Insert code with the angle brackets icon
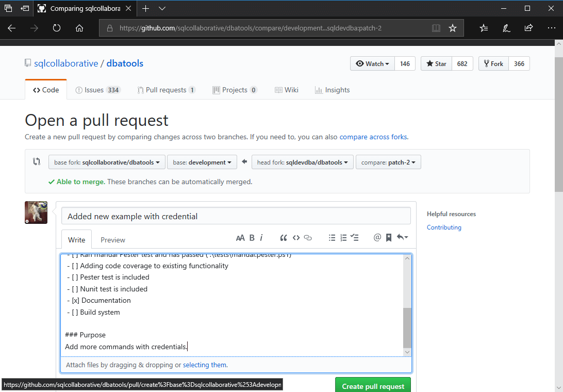 click(296, 238)
